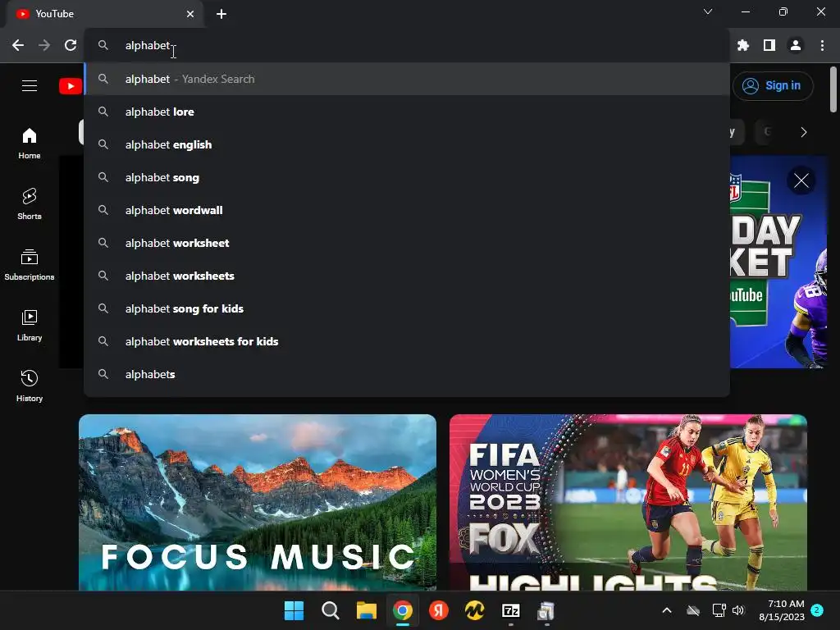Open Shorts from the sidebar
The image size is (840, 630).
(x=30, y=204)
